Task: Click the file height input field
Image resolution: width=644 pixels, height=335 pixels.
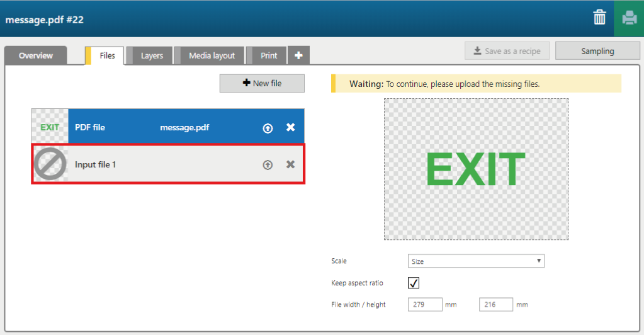Action: point(497,305)
